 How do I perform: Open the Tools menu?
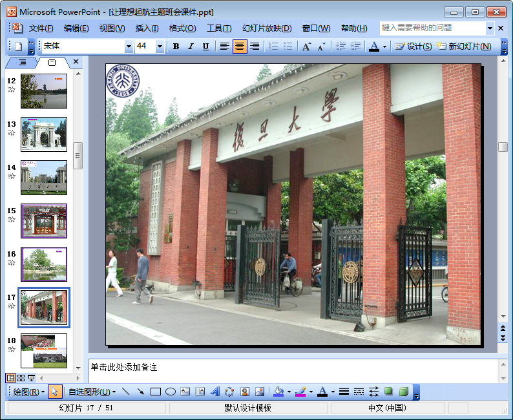point(219,28)
